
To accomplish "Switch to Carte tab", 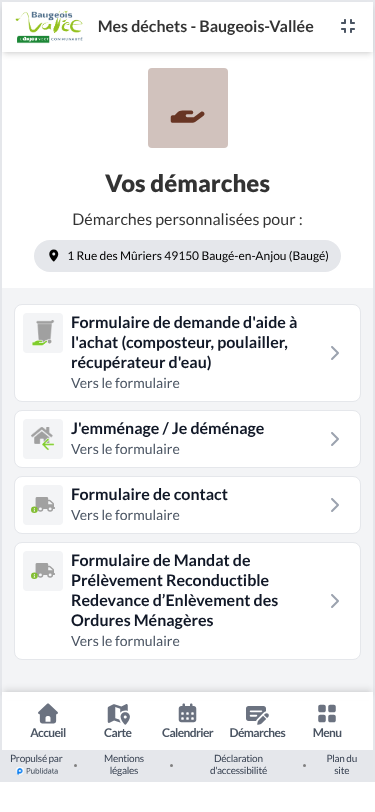I will (118, 721).
